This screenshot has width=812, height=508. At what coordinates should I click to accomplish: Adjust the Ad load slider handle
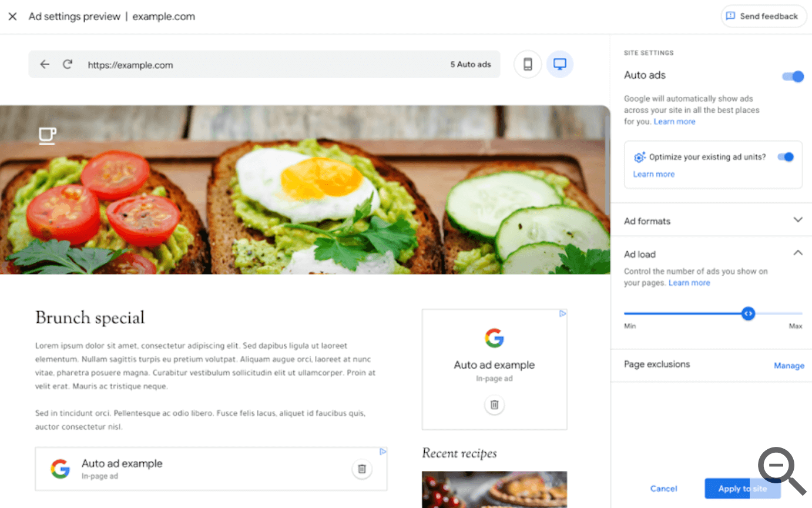click(x=748, y=313)
